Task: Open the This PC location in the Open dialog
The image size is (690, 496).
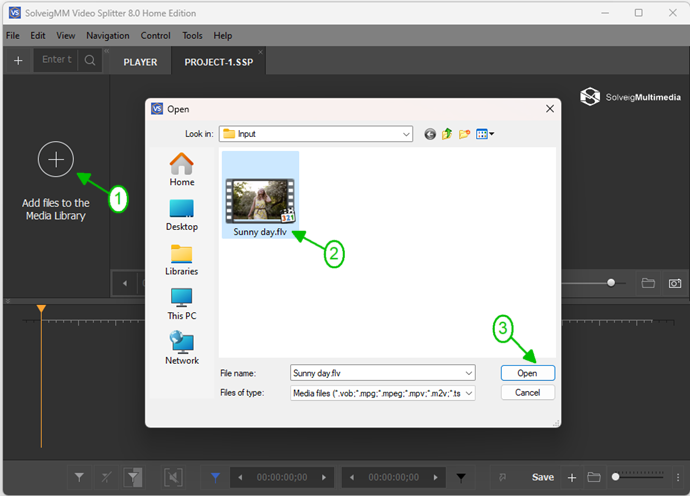Action: point(182,304)
